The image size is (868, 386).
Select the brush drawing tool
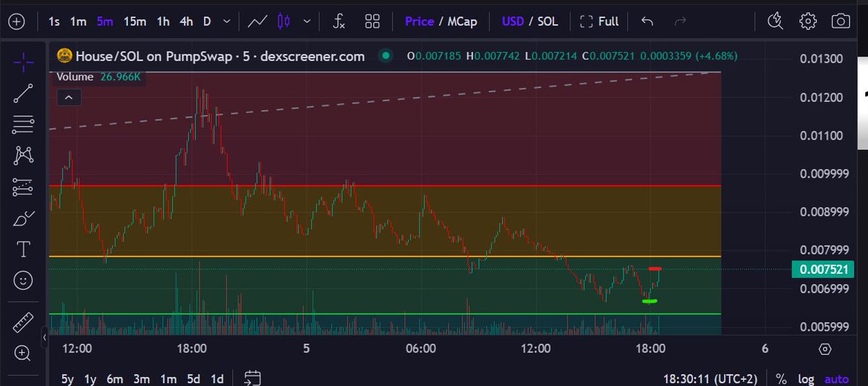23,218
